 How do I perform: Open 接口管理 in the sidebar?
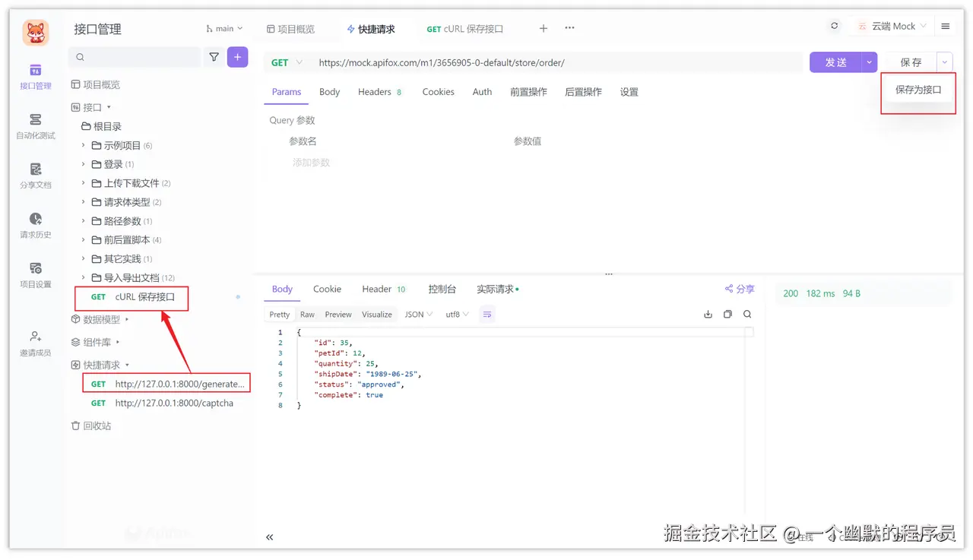[x=36, y=78]
